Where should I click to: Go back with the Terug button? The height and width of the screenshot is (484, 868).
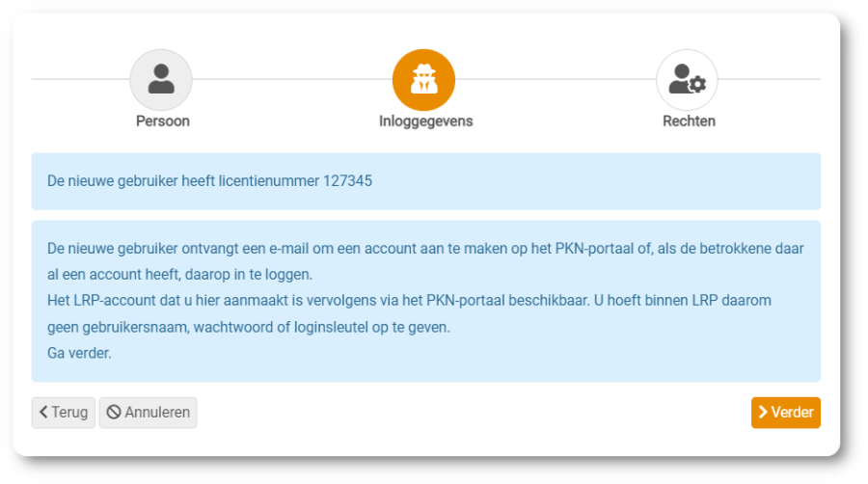point(63,413)
